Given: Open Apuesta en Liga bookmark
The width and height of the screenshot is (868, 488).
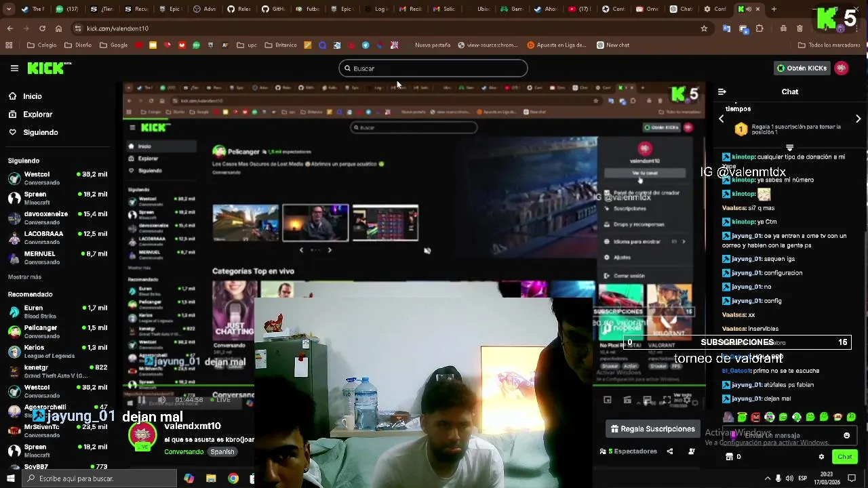Looking at the screenshot, I should (557, 45).
